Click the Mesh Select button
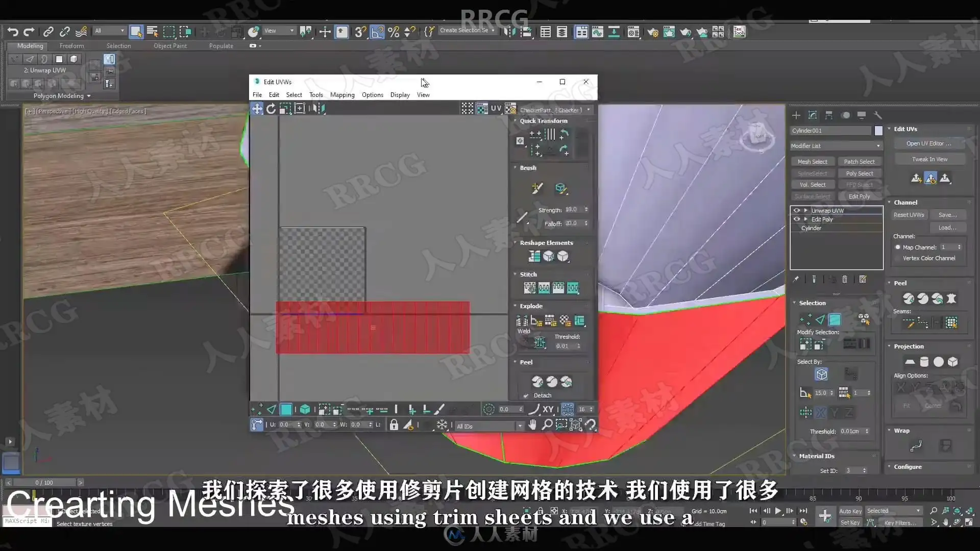Viewport: 980px width, 551px height. (x=812, y=162)
